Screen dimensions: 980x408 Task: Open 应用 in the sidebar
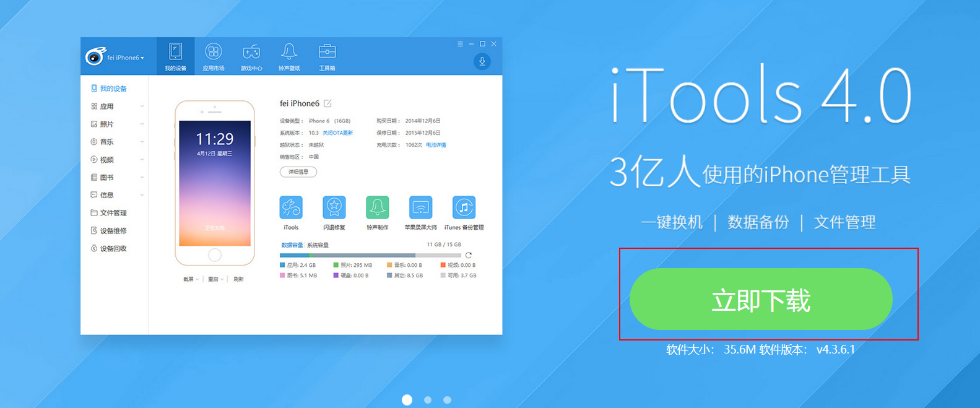[x=103, y=106]
